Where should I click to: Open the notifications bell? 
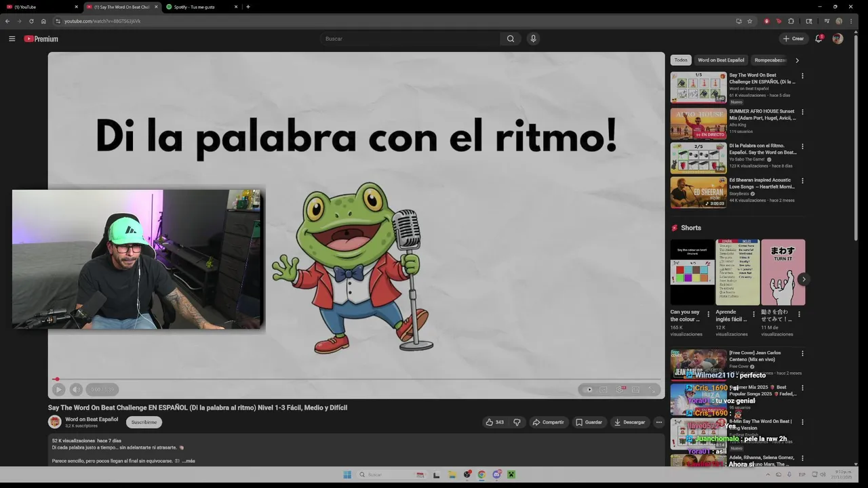(818, 39)
